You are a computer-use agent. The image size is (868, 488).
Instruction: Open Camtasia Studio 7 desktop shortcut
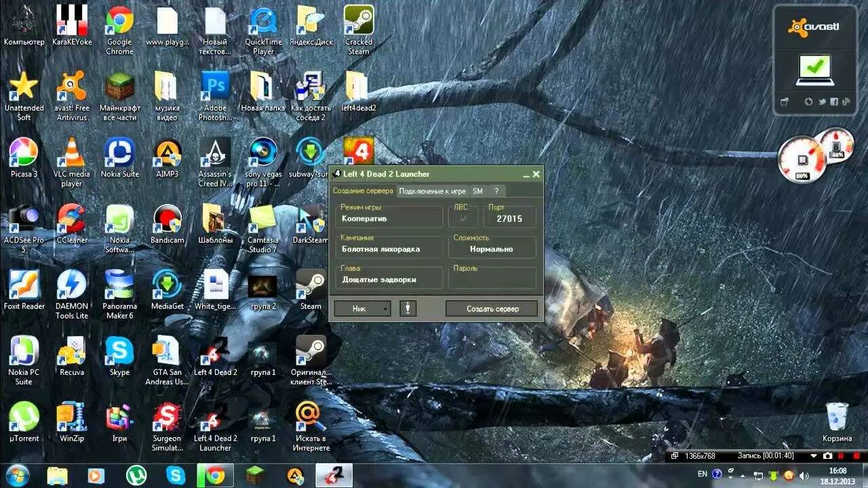coord(263,228)
